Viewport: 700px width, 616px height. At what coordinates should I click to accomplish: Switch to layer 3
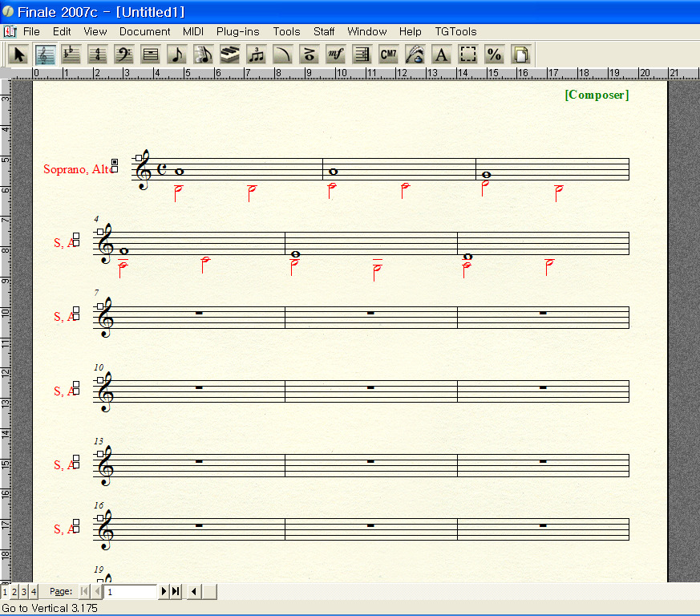24,592
